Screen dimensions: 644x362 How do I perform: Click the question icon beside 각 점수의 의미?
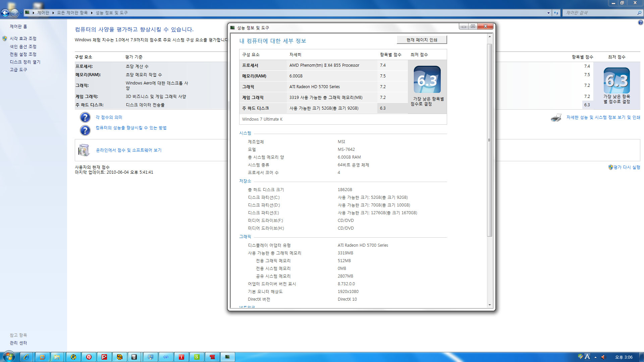pos(85,117)
